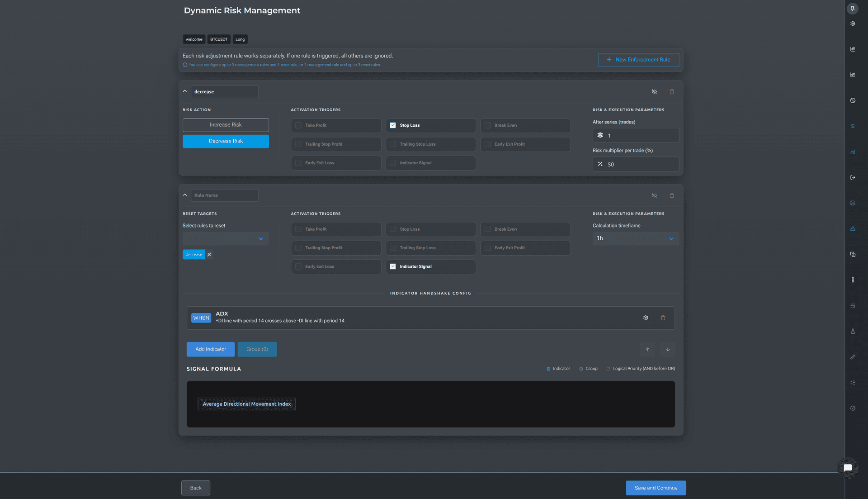Enable Take Profit in decrease rule

(298, 125)
